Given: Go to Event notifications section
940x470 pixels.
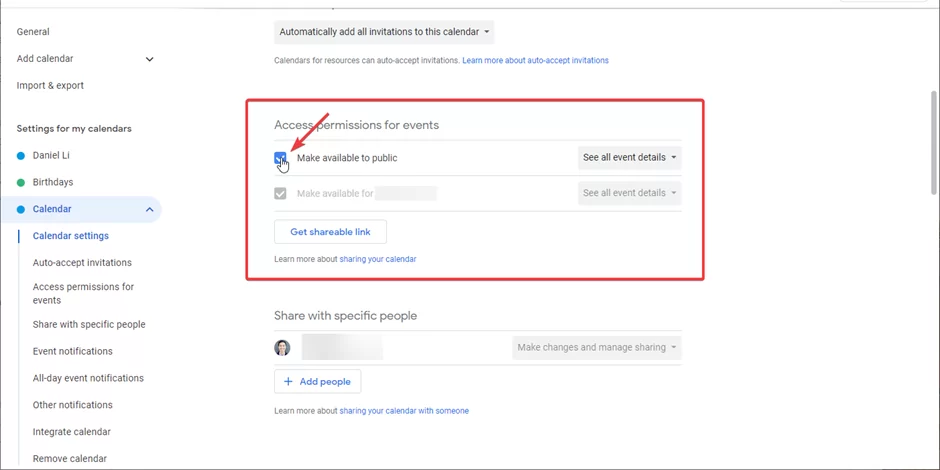Looking at the screenshot, I should click(73, 351).
